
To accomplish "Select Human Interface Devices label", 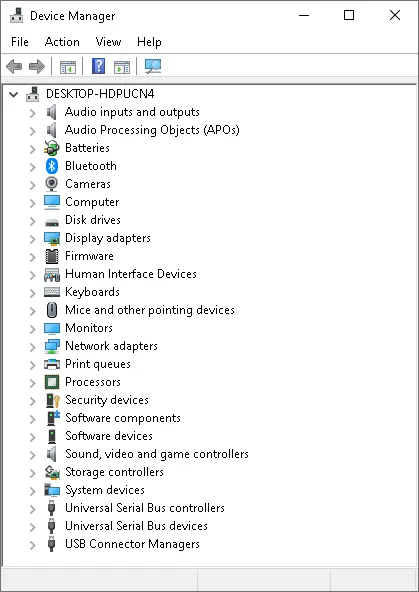I will (131, 274).
